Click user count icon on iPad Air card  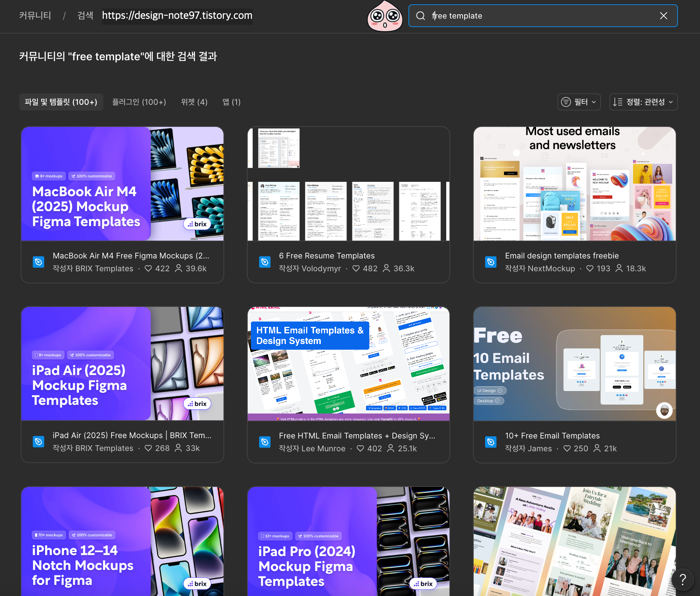[178, 448]
